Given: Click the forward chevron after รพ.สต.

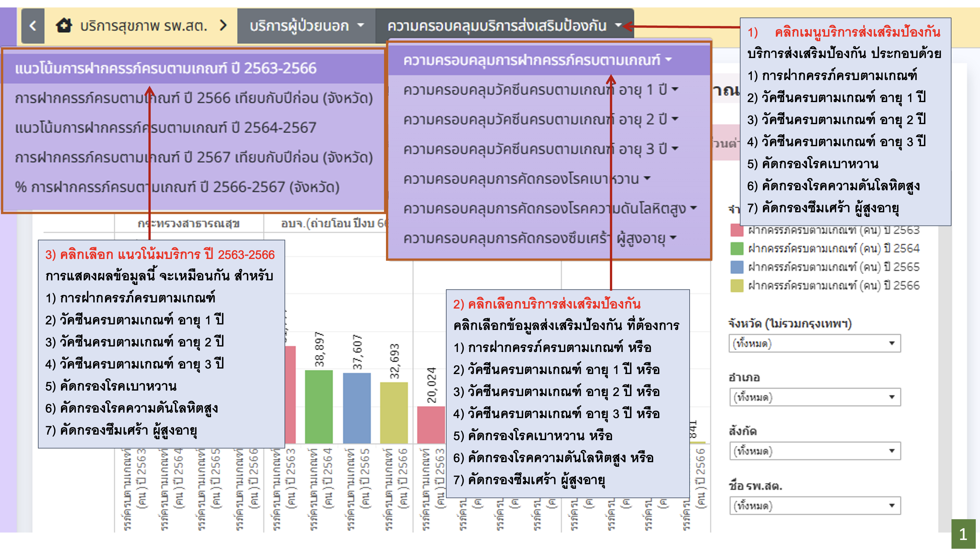Looking at the screenshot, I should pyautogui.click(x=223, y=26).
